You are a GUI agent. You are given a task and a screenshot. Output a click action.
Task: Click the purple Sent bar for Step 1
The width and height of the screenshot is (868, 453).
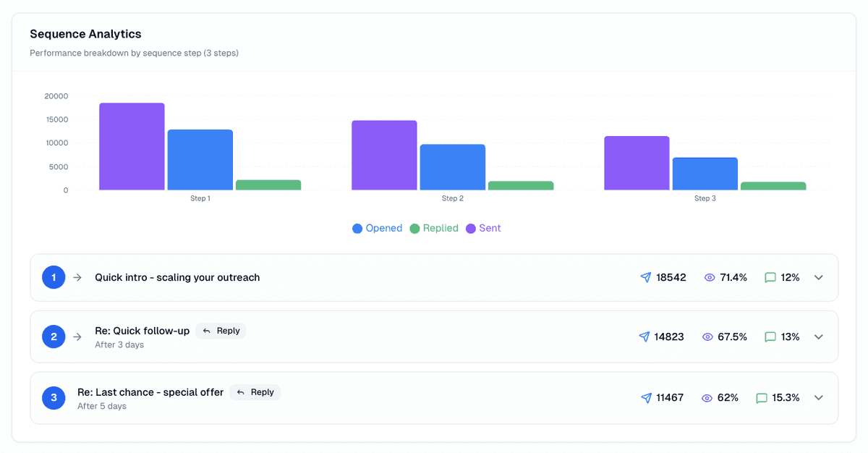click(x=132, y=145)
